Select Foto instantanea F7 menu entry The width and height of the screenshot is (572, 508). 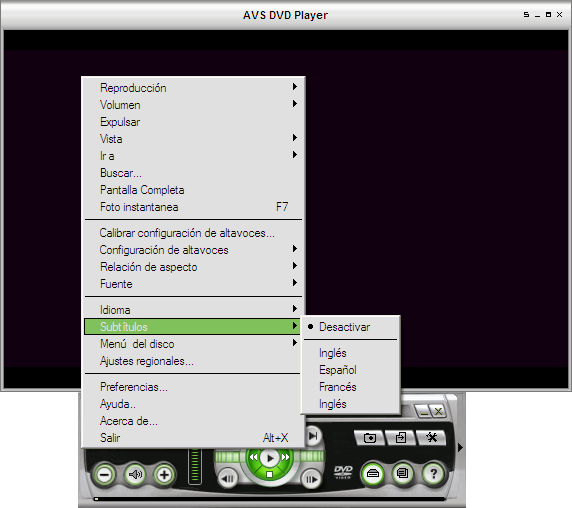[x=193, y=207]
